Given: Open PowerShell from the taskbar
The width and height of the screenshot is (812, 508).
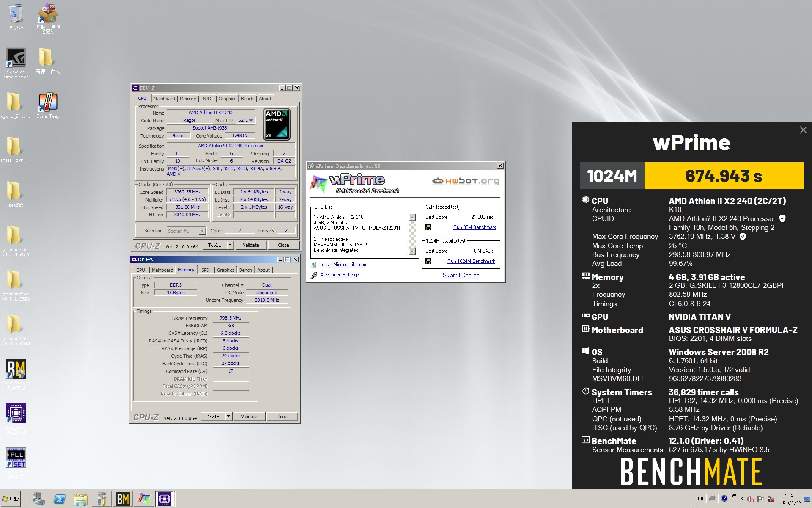Looking at the screenshot, I should [60, 499].
